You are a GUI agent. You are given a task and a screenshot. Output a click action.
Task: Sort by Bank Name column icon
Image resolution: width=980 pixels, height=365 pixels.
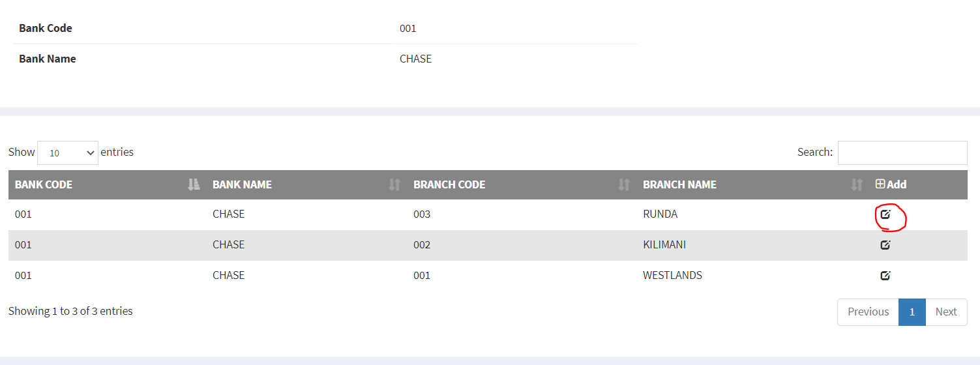point(394,185)
